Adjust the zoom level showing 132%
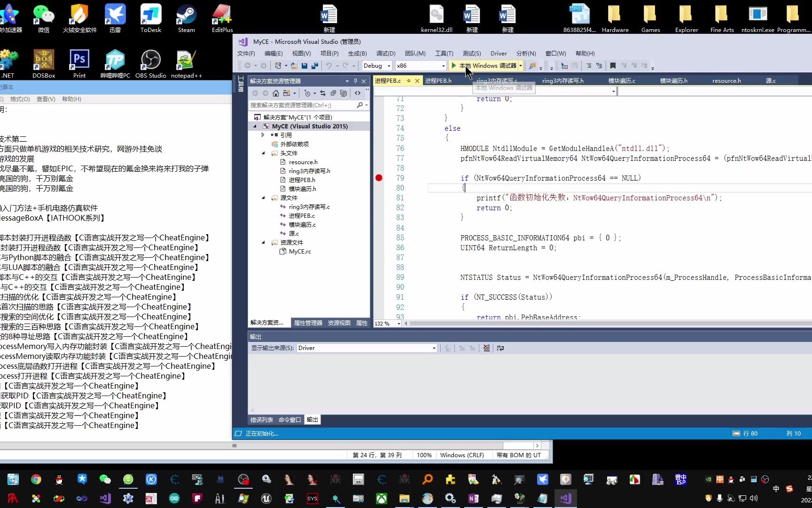Viewport: 812px width, 508px height. point(386,324)
